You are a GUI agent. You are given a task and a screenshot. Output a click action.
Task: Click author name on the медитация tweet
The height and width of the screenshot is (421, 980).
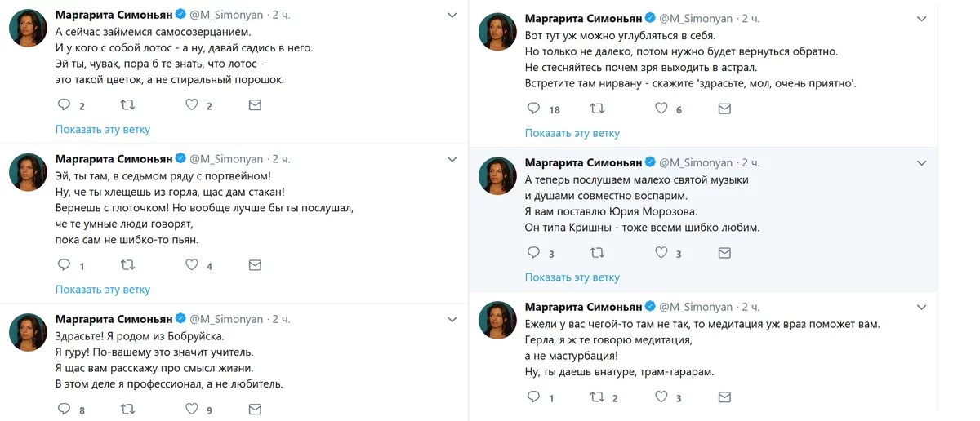(584, 307)
